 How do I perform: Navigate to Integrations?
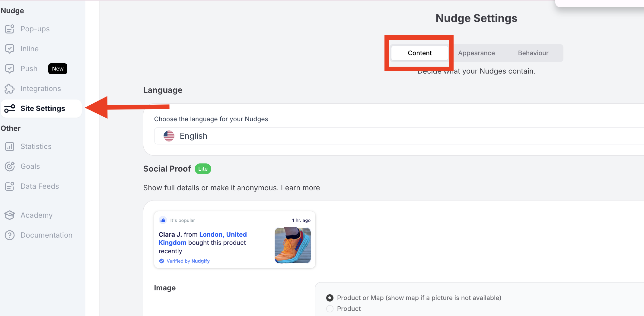click(x=41, y=89)
